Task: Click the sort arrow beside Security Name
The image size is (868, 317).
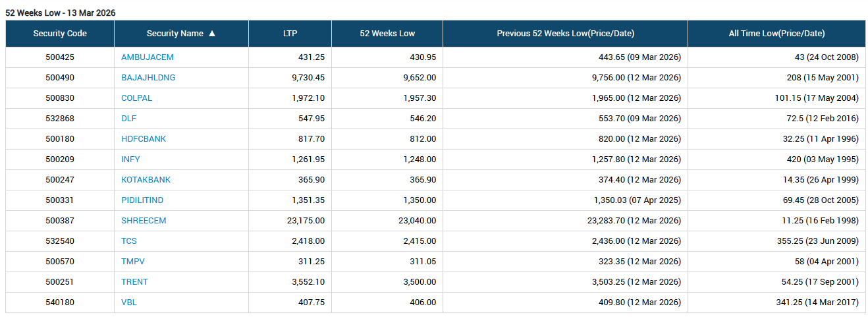Action: click(x=212, y=34)
